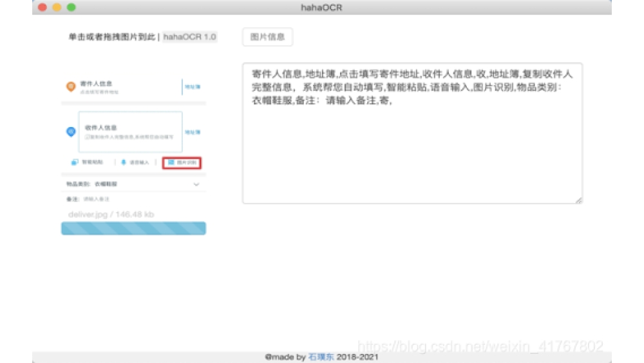Click the 语音输入 microphone icon
This screenshot has width=644, height=363.
tap(124, 162)
